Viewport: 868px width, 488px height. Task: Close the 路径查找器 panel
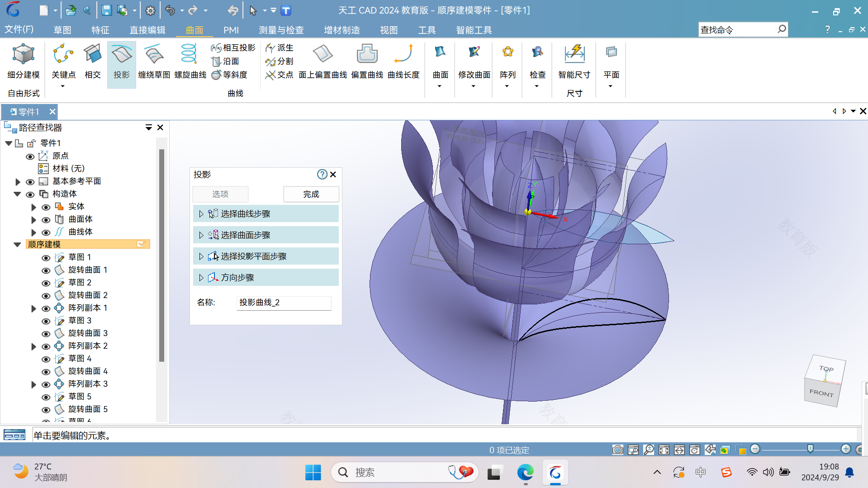tap(160, 128)
